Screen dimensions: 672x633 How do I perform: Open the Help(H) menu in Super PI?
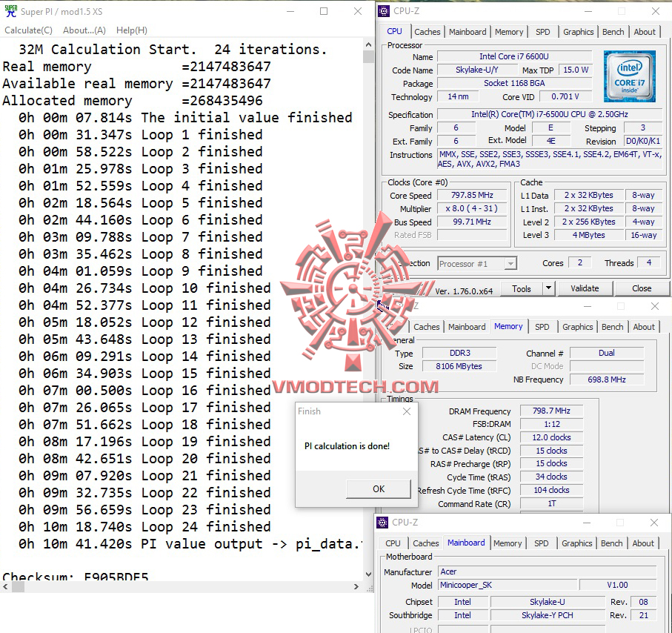click(132, 30)
